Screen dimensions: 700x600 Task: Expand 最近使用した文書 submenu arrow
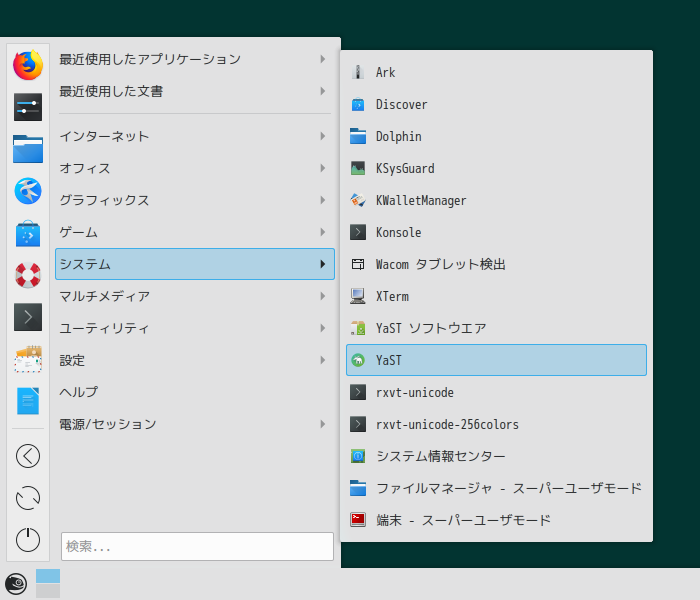click(322, 91)
